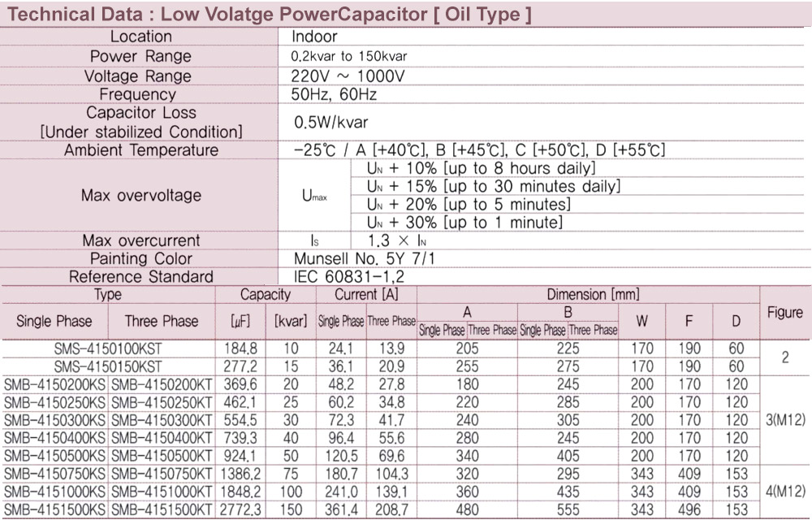Click the 220V ~ 1000V voltage value
This screenshot has width=812, height=520.
click(x=348, y=76)
